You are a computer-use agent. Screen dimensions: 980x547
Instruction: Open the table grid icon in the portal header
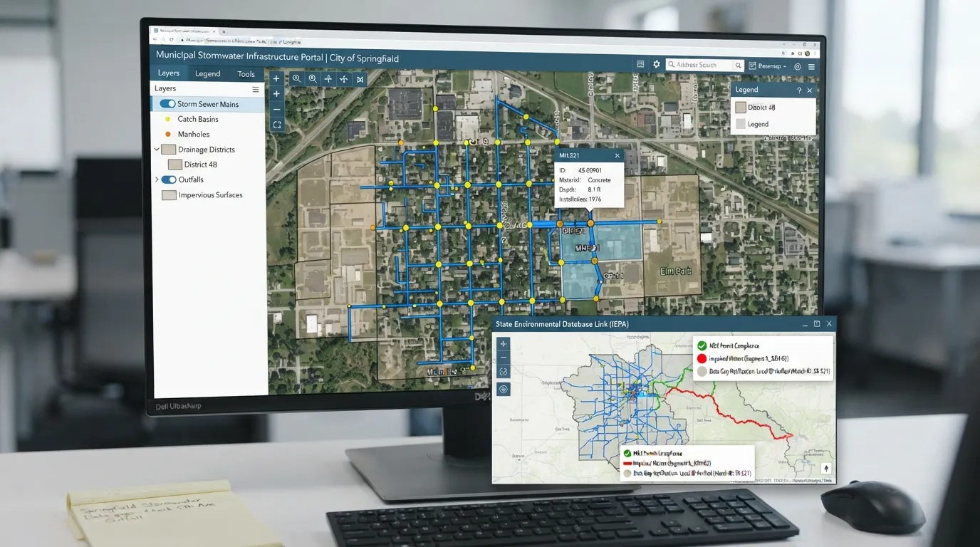pos(640,65)
